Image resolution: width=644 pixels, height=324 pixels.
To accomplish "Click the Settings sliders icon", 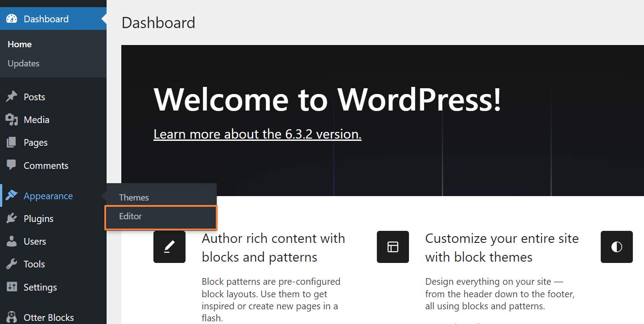I will click(12, 287).
